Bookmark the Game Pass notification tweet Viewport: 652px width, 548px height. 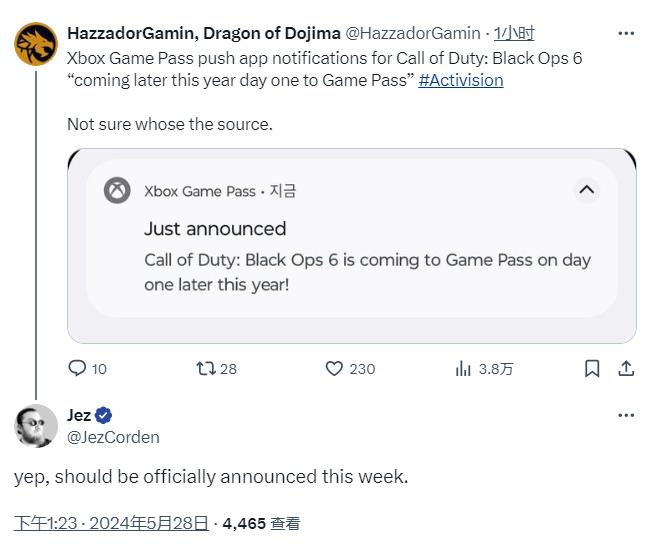[592, 369]
